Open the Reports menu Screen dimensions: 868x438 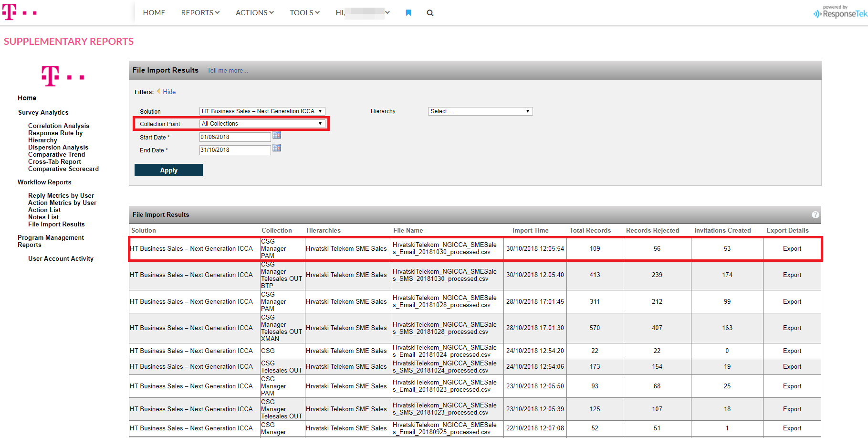(x=200, y=13)
